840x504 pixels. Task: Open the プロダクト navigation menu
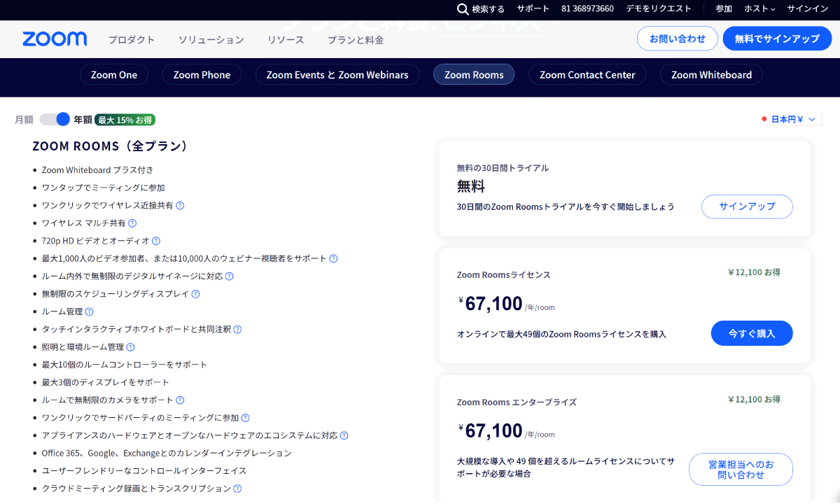[132, 40]
